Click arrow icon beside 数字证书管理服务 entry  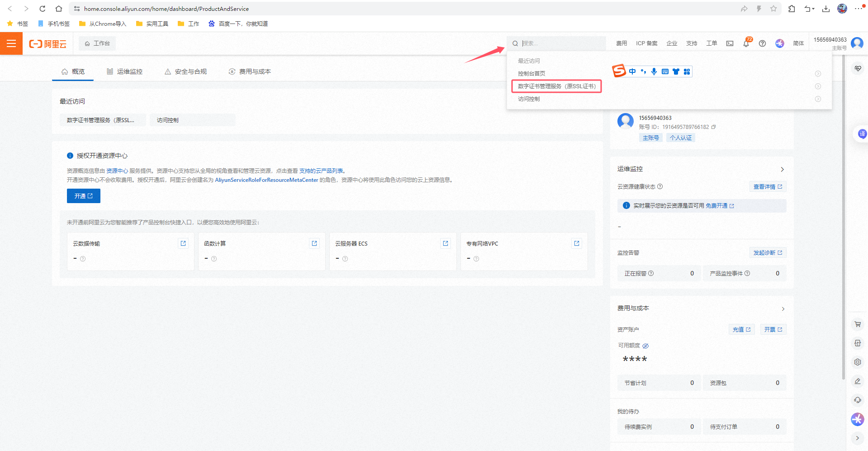[x=818, y=86]
